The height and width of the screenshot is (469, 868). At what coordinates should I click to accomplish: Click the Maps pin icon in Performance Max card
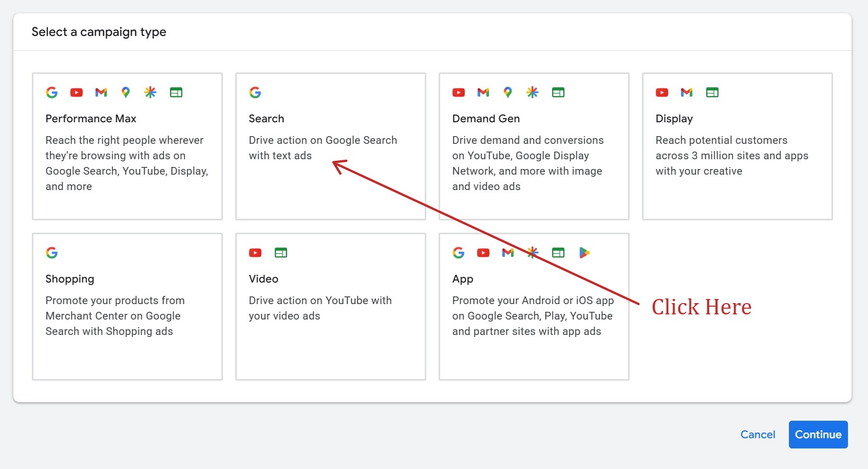point(126,92)
